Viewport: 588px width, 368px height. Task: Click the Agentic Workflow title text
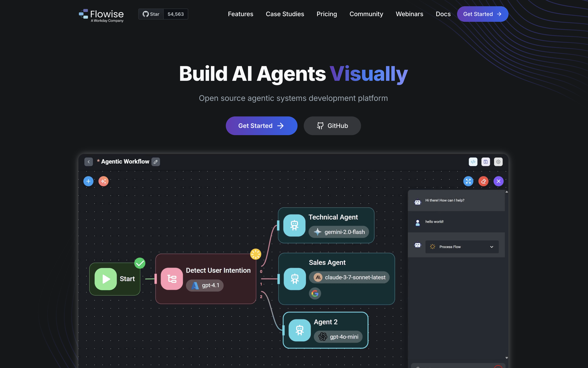pyautogui.click(x=125, y=162)
